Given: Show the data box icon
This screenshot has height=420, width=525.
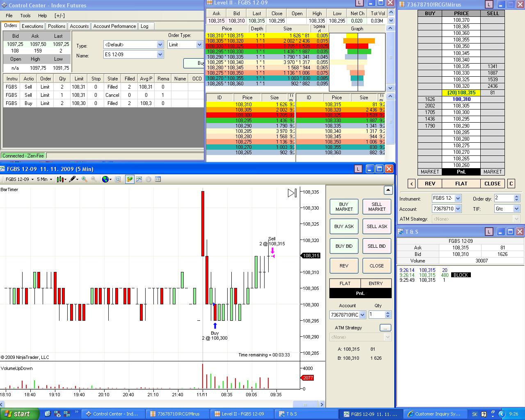Looking at the screenshot, I should [x=158, y=179].
